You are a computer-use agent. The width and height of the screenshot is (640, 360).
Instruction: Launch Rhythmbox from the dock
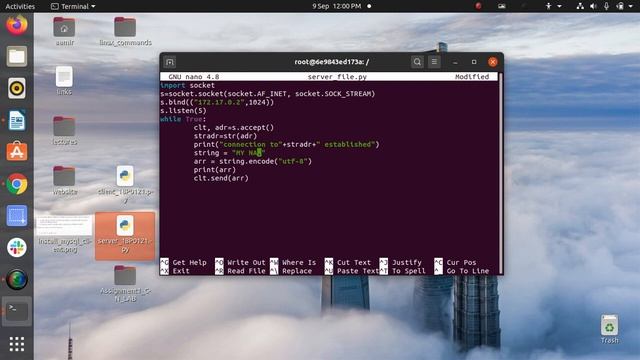tap(17, 88)
